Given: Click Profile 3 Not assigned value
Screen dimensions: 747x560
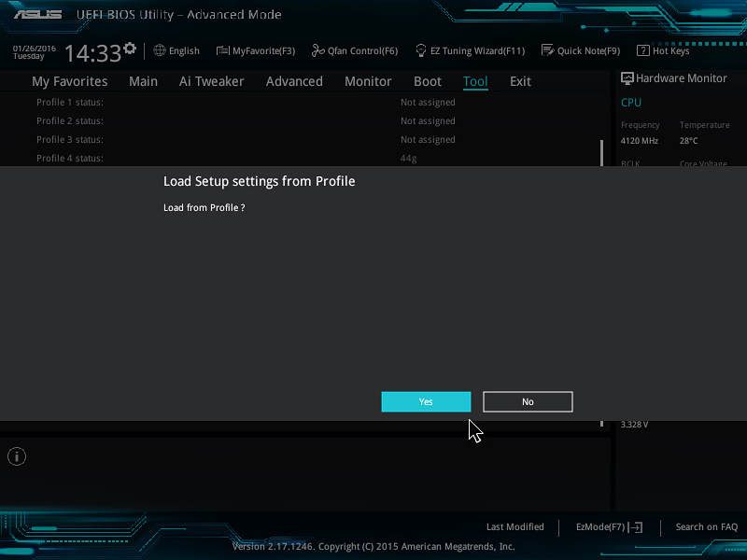Looking at the screenshot, I should point(428,139).
